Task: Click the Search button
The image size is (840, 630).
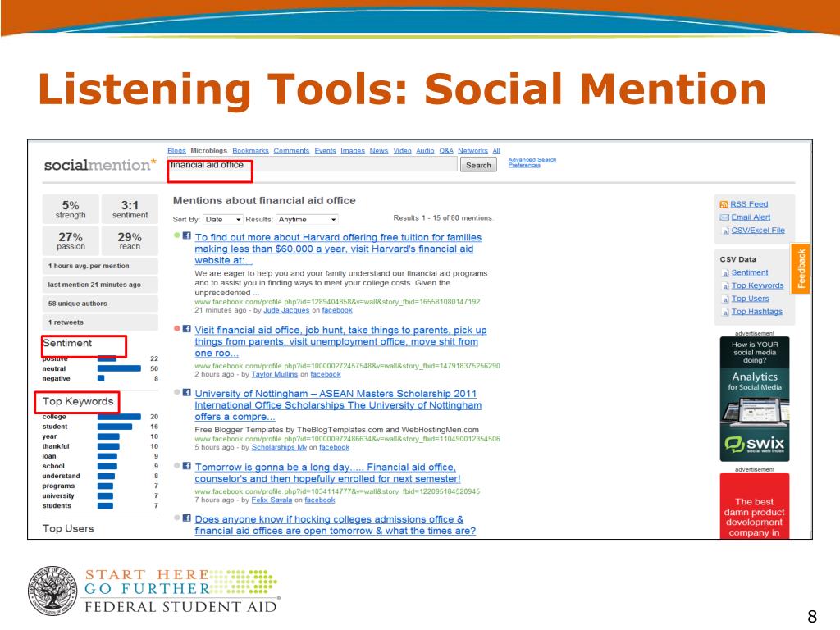Action: (x=478, y=165)
